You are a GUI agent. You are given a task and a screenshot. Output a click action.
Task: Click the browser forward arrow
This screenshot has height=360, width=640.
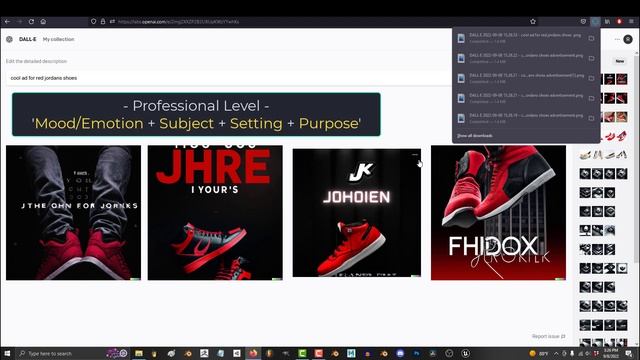coord(19,21)
